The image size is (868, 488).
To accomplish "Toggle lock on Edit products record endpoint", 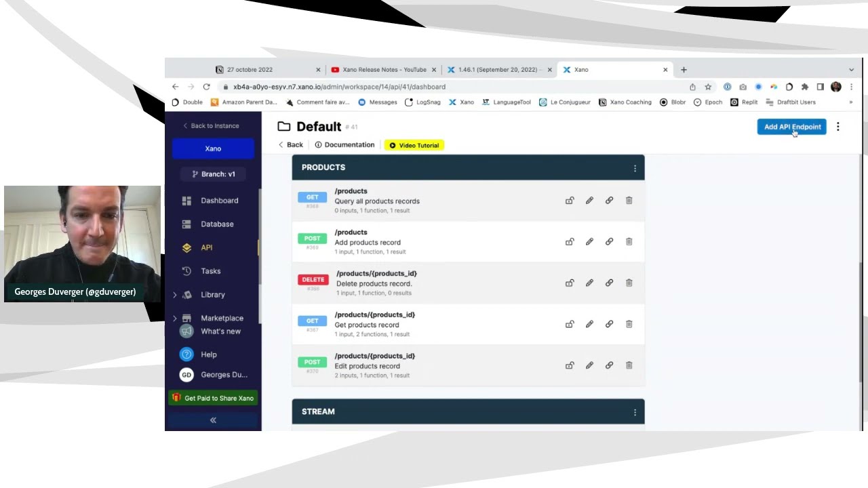I will coord(570,365).
